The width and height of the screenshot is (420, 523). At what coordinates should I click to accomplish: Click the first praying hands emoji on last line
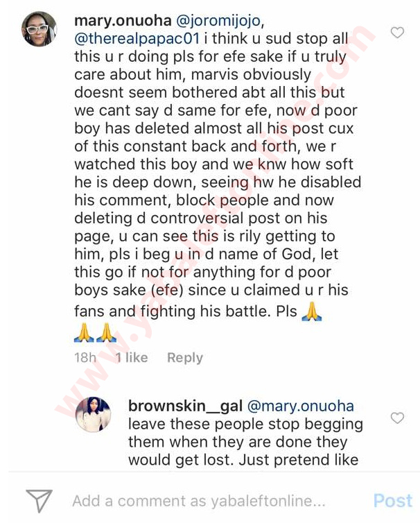(84, 332)
